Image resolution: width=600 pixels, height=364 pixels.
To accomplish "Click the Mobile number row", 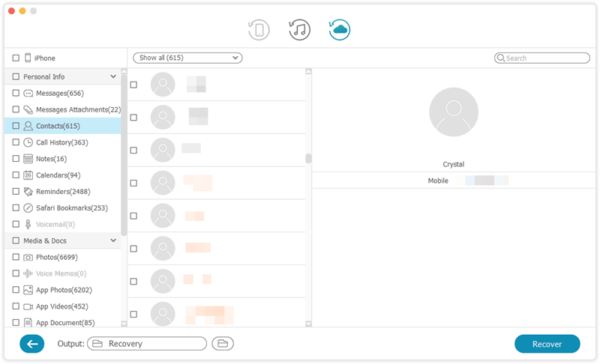I will [454, 181].
